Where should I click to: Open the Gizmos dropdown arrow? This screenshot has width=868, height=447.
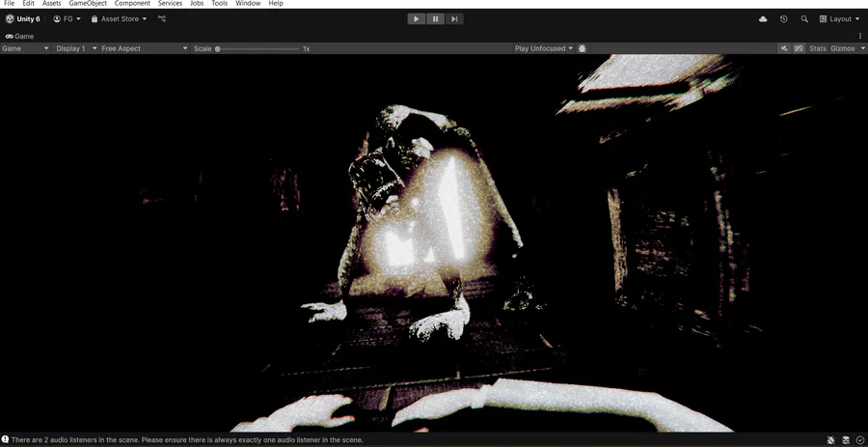click(x=862, y=48)
